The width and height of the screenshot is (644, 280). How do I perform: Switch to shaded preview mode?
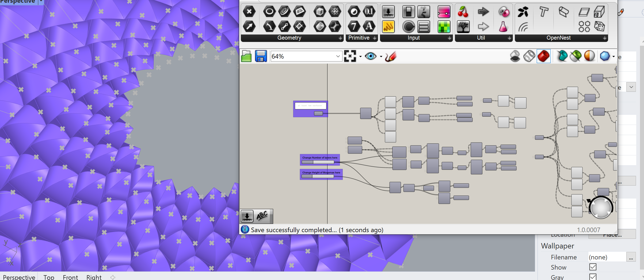tap(544, 56)
